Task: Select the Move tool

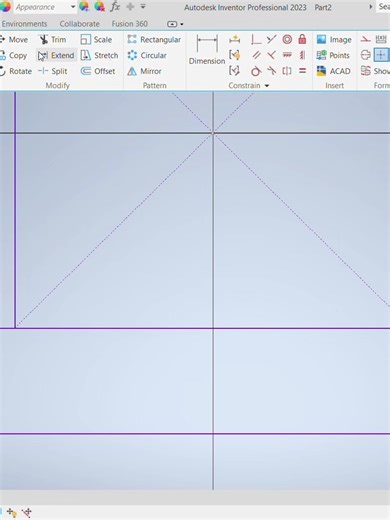Action: click(14, 40)
